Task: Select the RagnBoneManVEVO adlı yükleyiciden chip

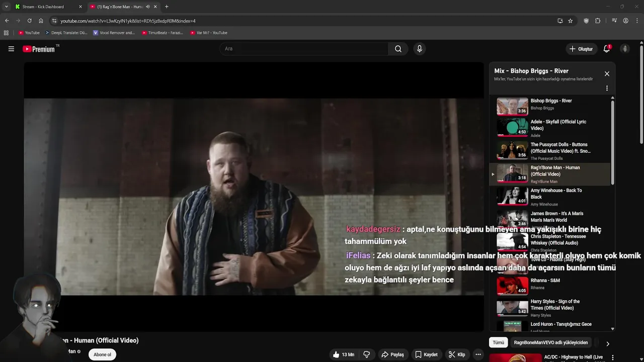Action: coord(550,342)
